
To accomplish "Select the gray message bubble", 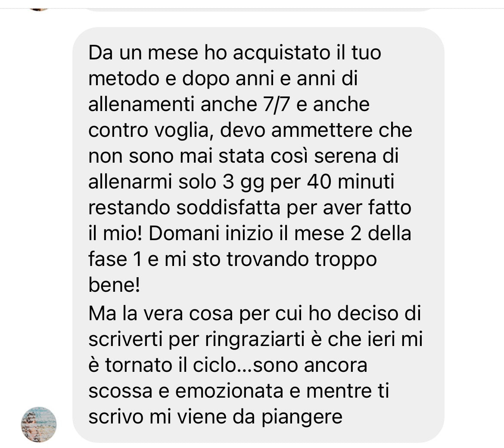I will [x=258, y=235].
